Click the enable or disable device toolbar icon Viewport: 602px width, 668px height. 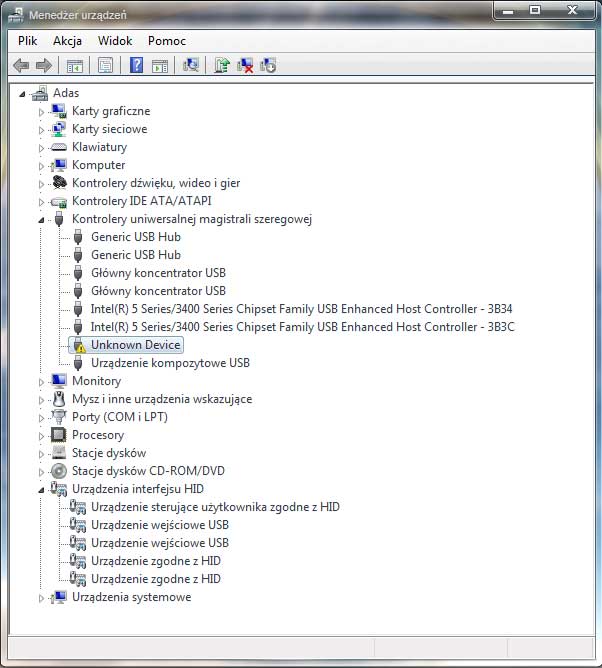pyautogui.click(x=268, y=65)
